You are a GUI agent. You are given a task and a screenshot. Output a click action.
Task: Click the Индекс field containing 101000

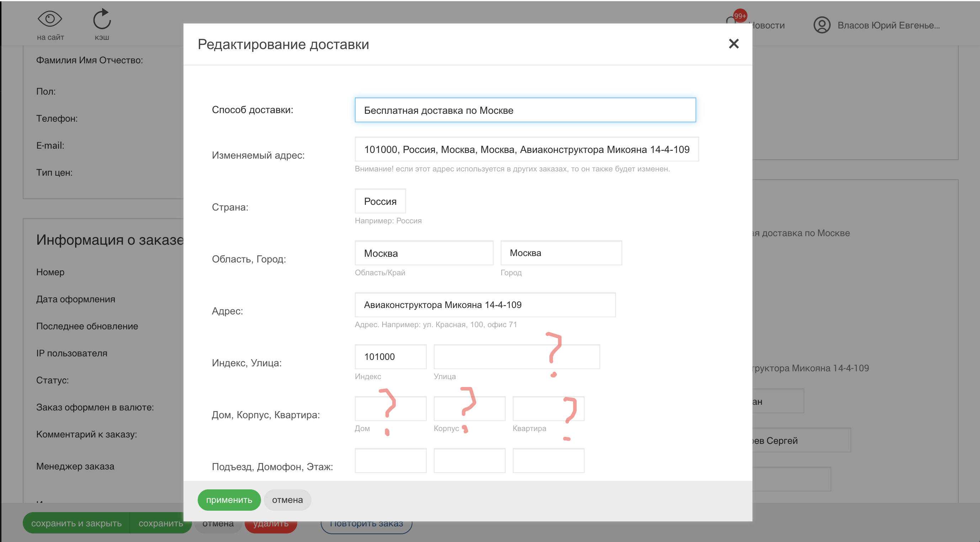pyautogui.click(x=390, y=357)
